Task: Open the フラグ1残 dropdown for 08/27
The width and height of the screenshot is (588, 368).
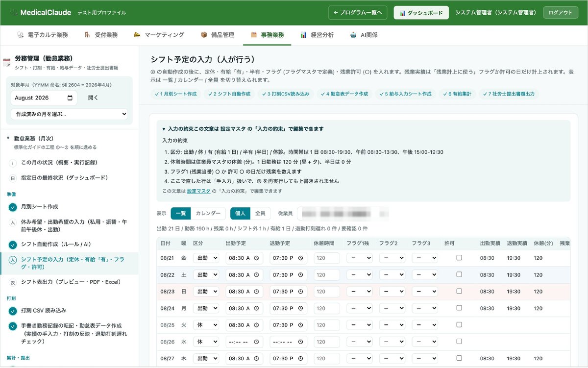Action: click(359, 359)
